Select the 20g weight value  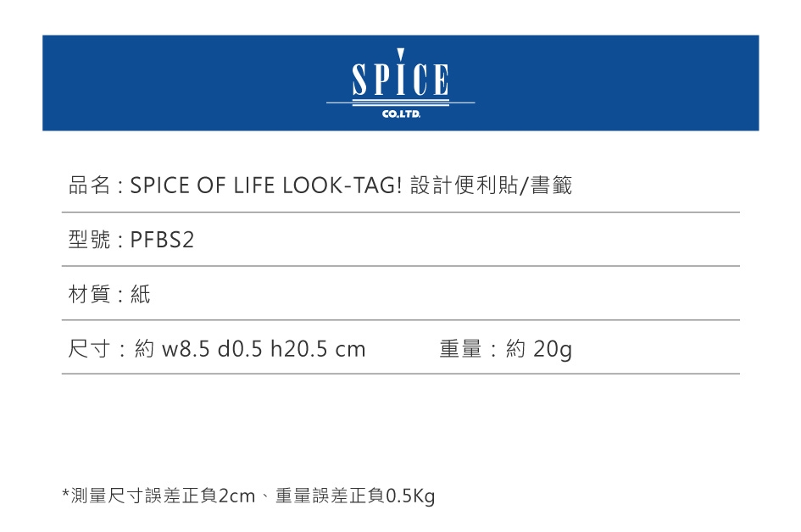[x=553, y=349]
